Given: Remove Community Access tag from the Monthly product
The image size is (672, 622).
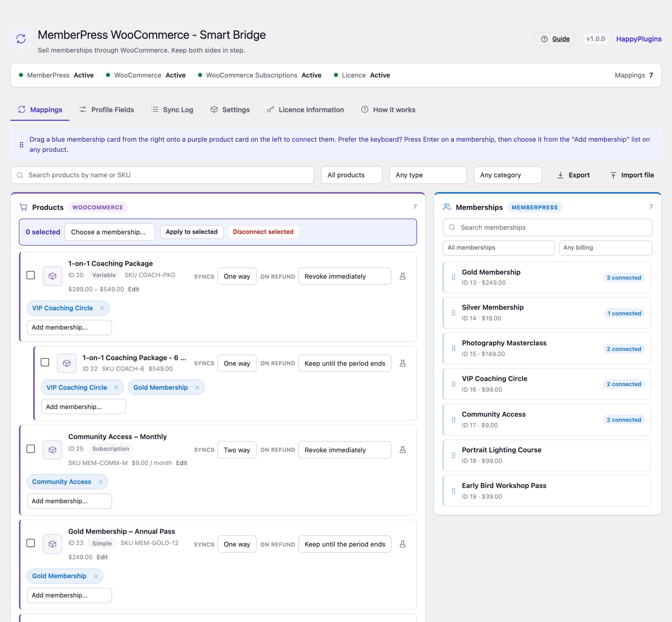Looking at the screenshot, I should tap(100, 482).
